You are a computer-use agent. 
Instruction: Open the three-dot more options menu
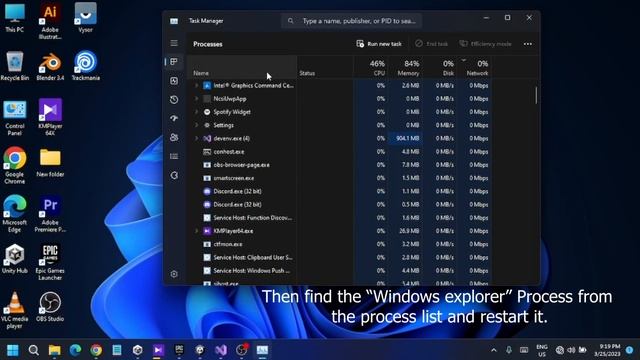tap(528, 44)
